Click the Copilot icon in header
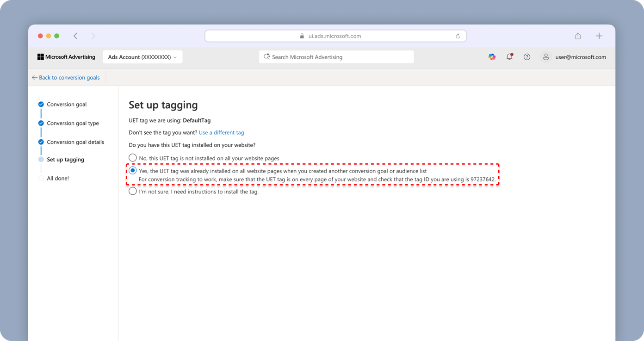 (492, 57)
